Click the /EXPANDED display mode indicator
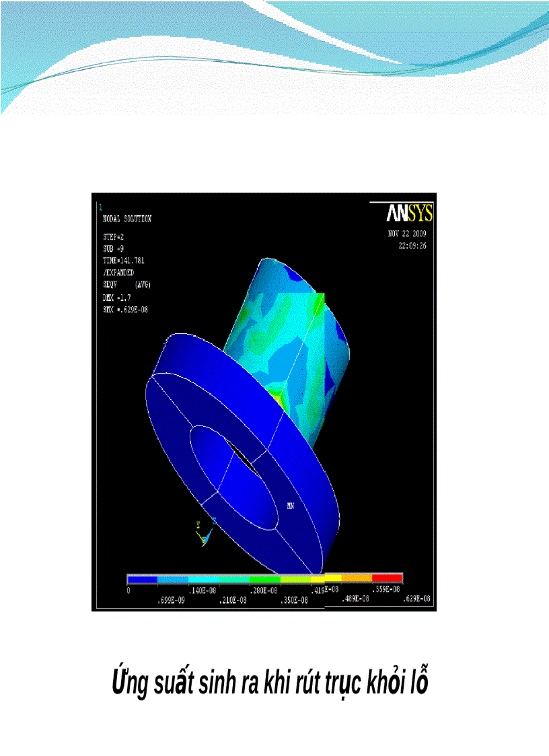 pyautogui.click(x=118, y=273)
